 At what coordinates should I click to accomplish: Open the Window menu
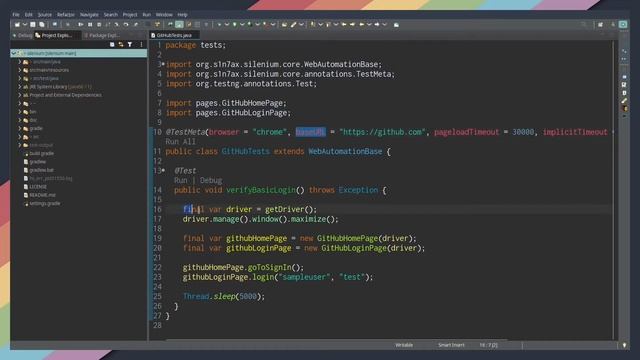coord(164,14)
